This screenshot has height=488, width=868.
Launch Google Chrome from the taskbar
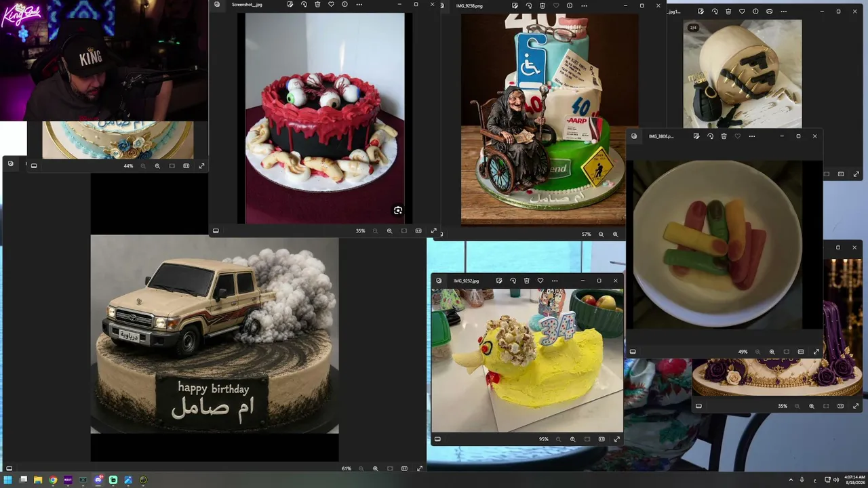pyautogui.click(x=53, y=480)
